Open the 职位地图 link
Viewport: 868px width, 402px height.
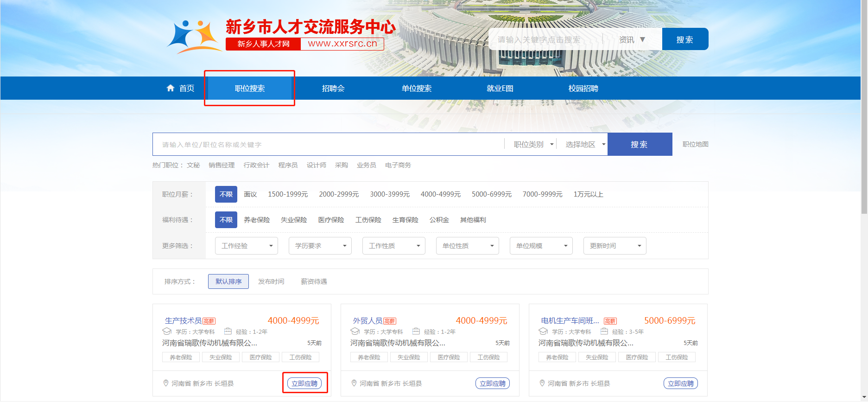695,144
